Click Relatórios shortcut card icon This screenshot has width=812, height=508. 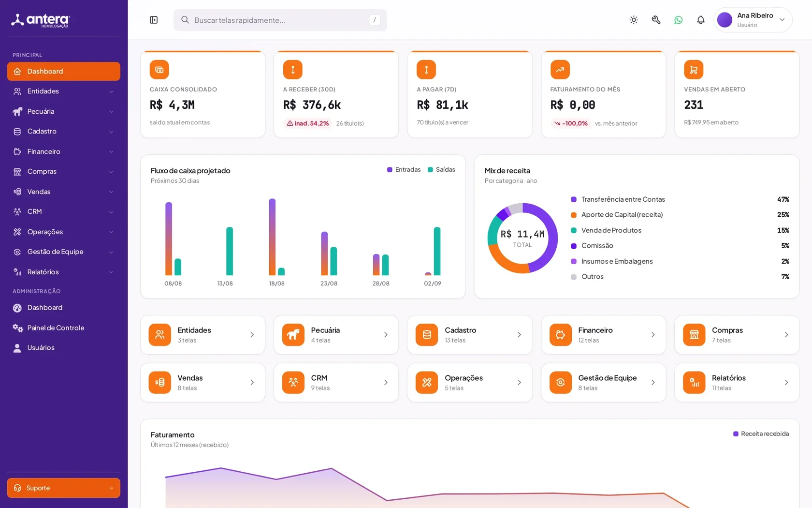point(694,383)
